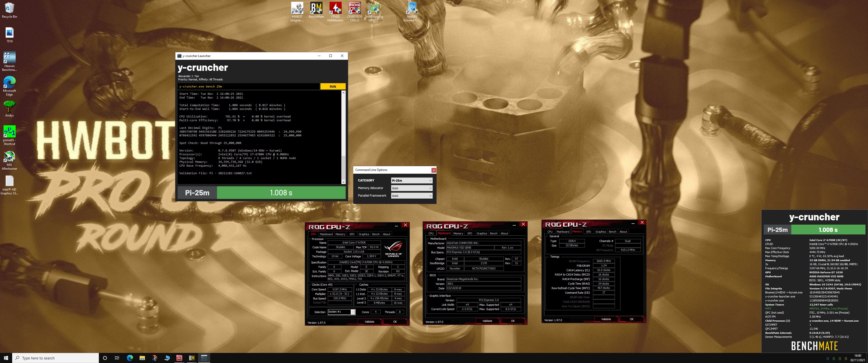
Task: Click the Validation File line in output
Action: pyautogui.click(x=215, y=173)
